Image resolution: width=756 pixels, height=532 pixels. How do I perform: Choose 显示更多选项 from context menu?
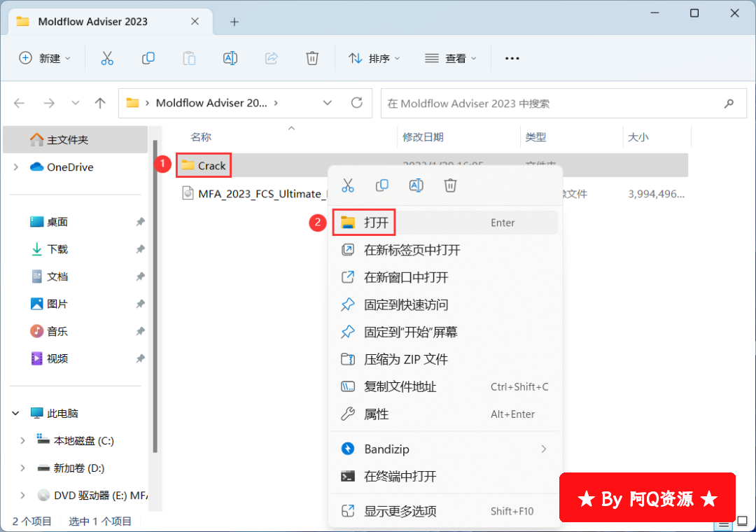[x=444, y=511]
